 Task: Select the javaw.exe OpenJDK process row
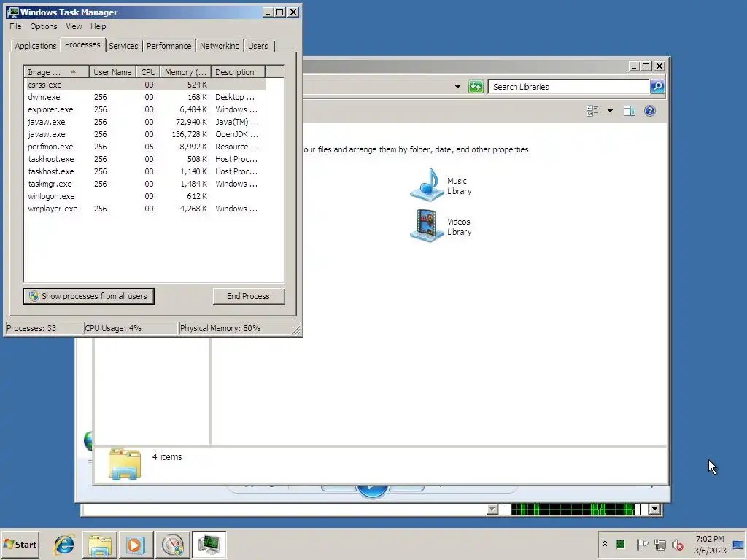[x=145, y=134]
